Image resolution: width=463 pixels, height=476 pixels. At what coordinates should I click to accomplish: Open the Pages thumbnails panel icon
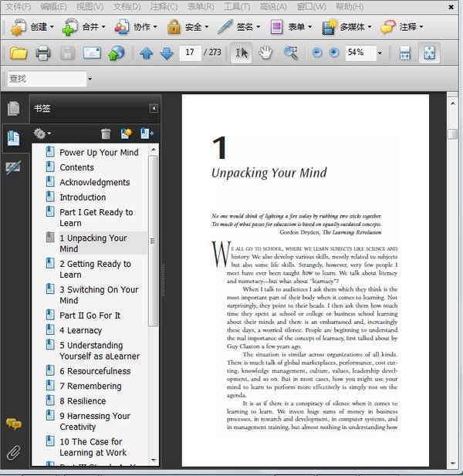point(13,108)
